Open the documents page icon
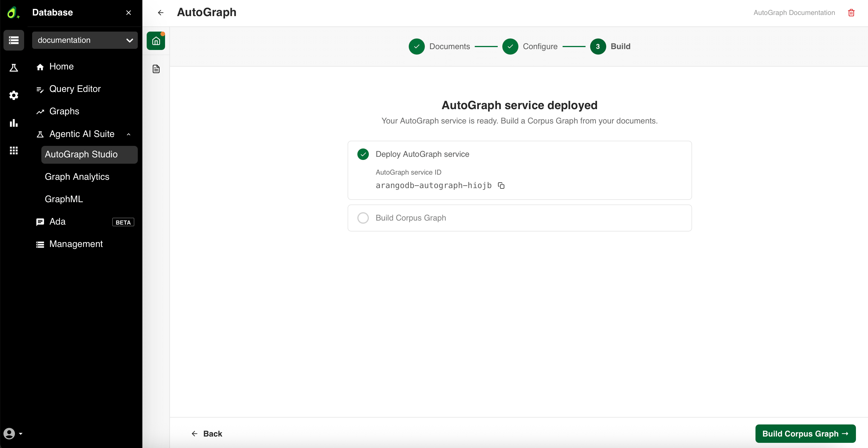Screen dimensions: 868x448 [x=156, y=69]
